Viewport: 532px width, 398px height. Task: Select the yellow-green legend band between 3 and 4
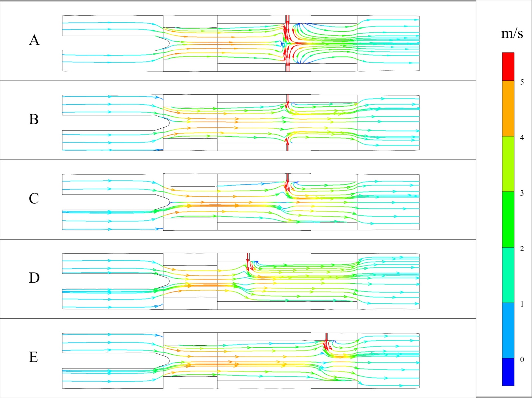tap(508, 164)
